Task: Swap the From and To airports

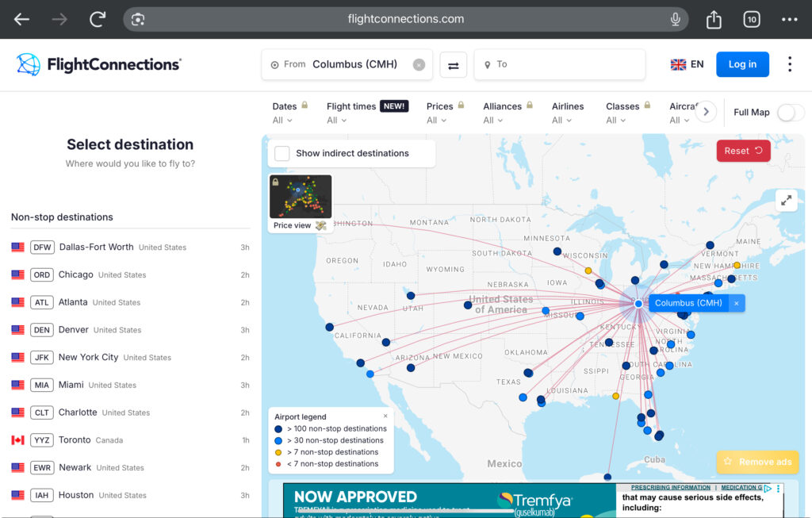Action: [x=454, y=65]
